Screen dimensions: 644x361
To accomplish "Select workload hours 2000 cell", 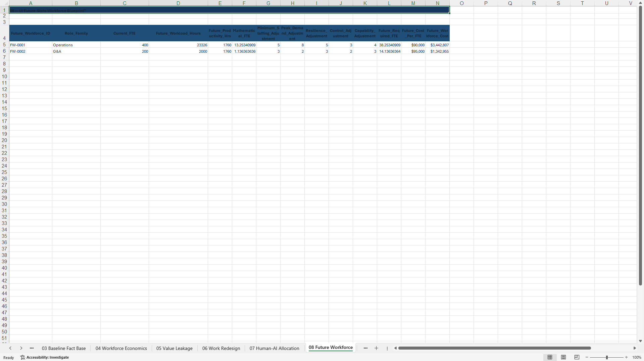I will [178, 51].
